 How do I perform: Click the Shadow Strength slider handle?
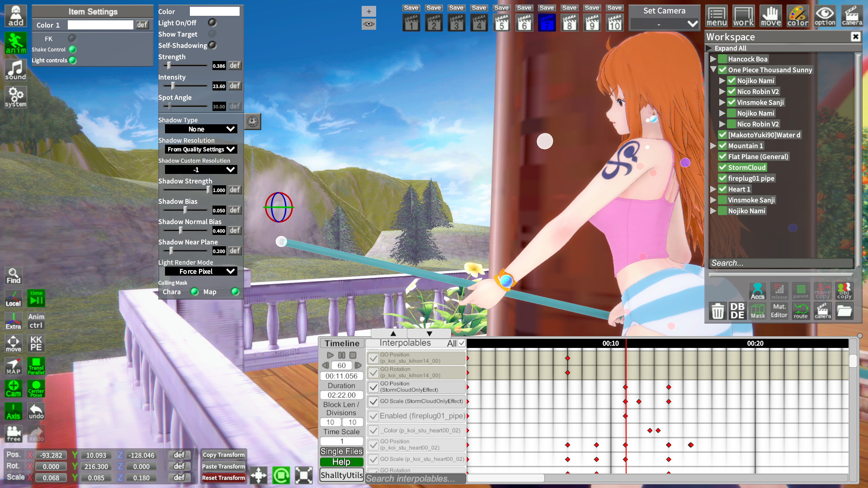[208, 190]
